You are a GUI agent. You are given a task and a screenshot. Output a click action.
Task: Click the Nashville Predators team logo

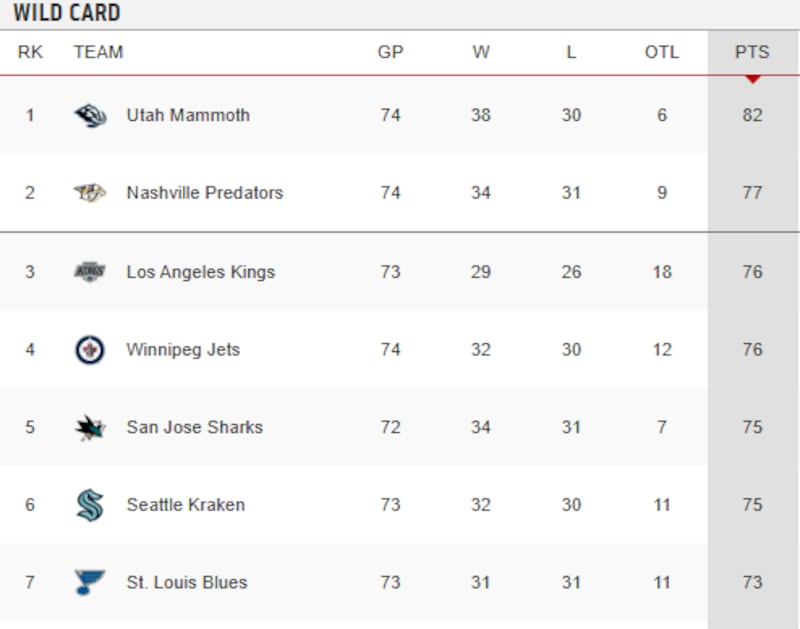tap(90, 193)
